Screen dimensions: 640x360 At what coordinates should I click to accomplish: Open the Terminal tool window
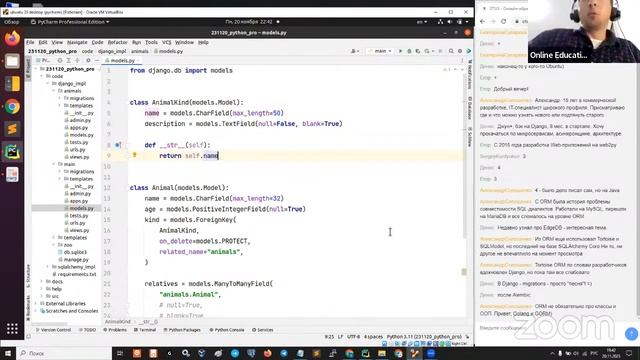click(145, 330)
